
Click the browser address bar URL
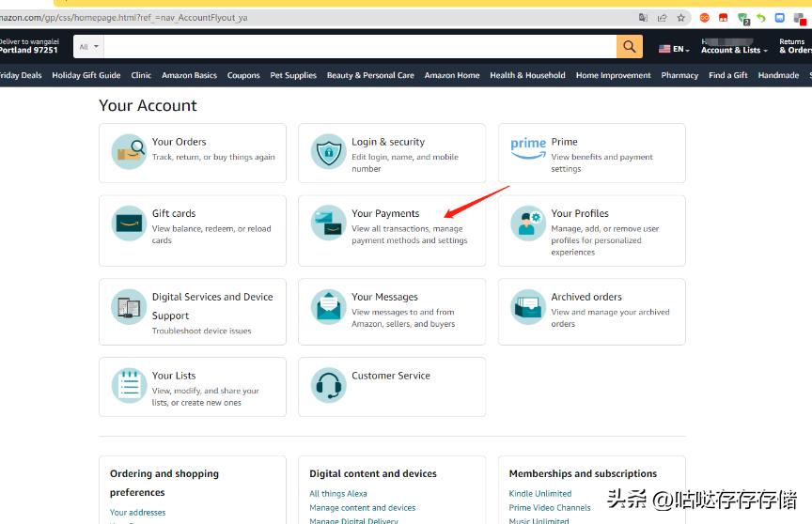pyautogui.click(x=124, y=18)
